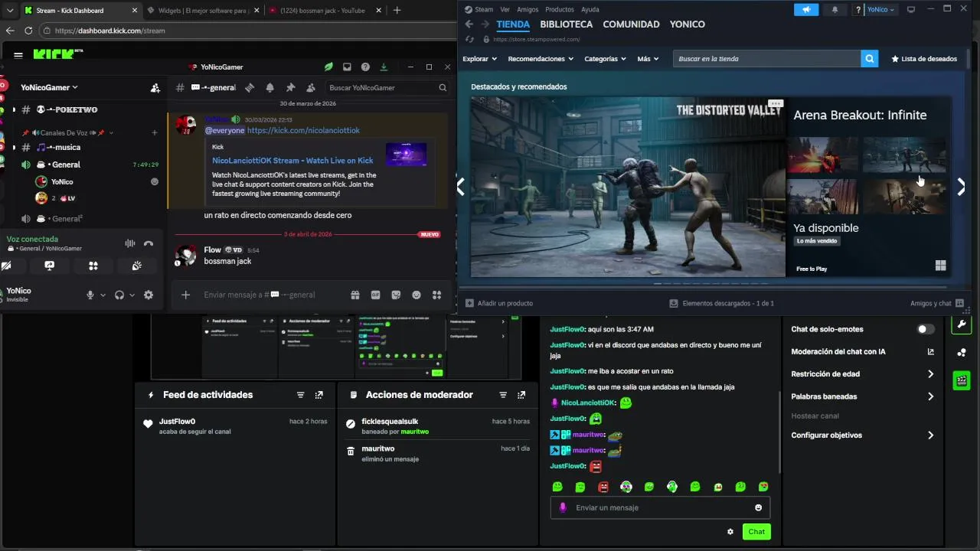This screenshot has height=551, width=980.
Task: Open Discord gift icon in message bar
Action: coord(355,295)
